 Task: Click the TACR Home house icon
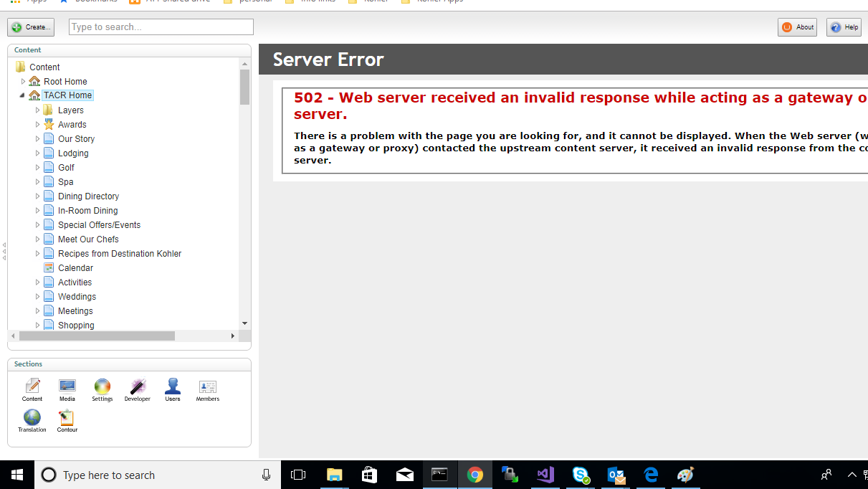(34, 95)
